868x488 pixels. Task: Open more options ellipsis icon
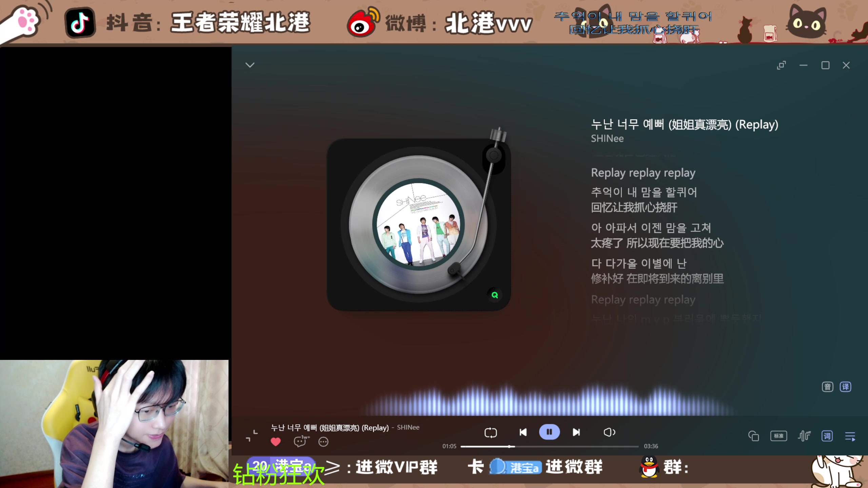323,442
